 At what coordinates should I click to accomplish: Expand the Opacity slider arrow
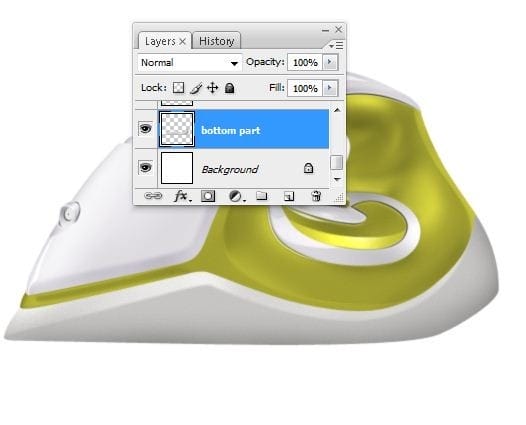[x=330, y=62]
